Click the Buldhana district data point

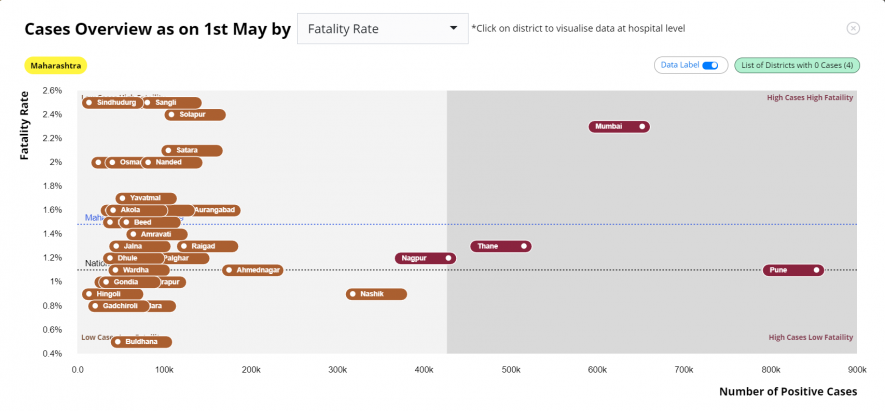(x=118, y=342)
